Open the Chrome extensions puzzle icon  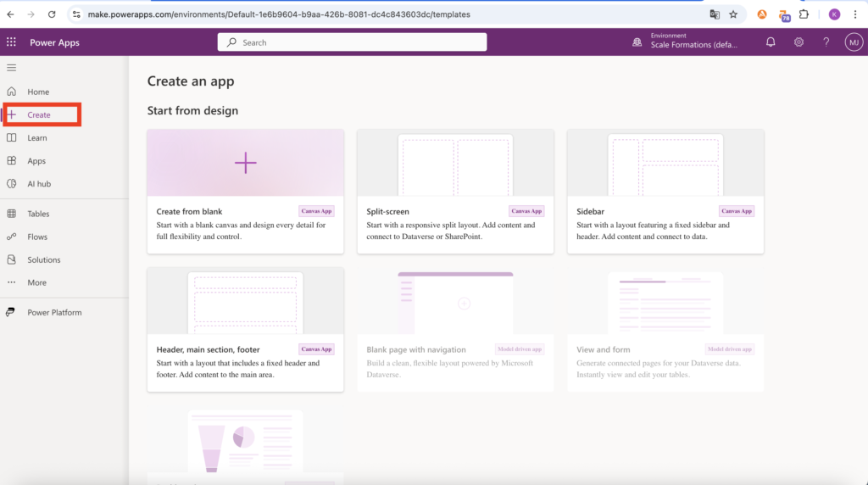pyautogui.click(x=804, y=14)
